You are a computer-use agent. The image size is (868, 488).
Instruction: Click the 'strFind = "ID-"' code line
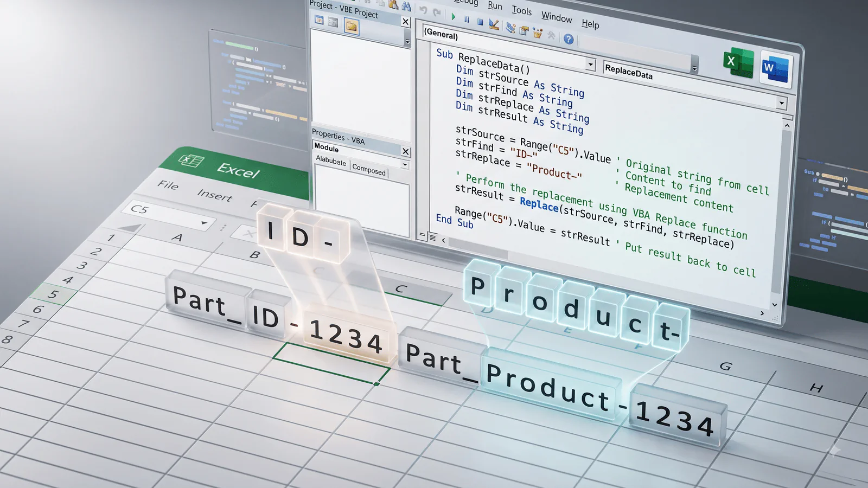tap(496, 149)
